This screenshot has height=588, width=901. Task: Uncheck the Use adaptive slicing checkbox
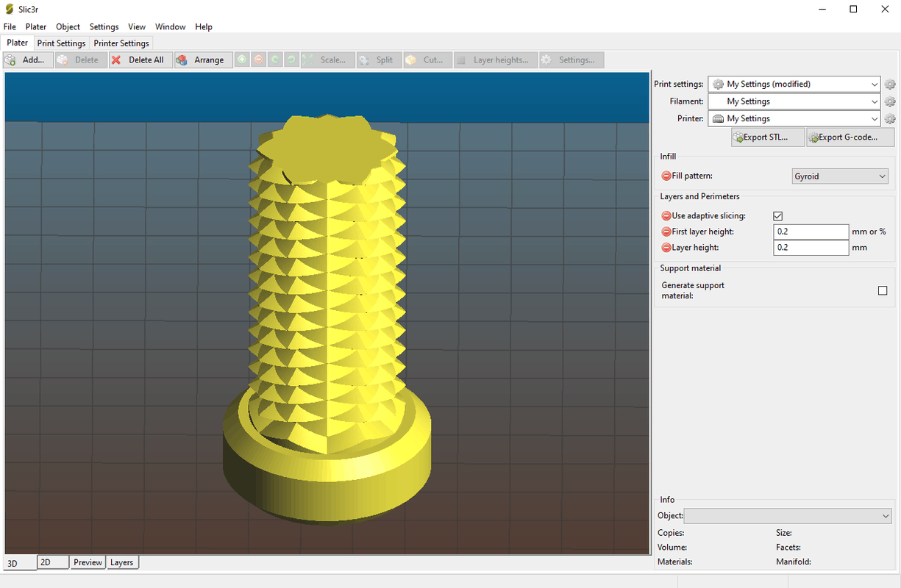[778, 216]
